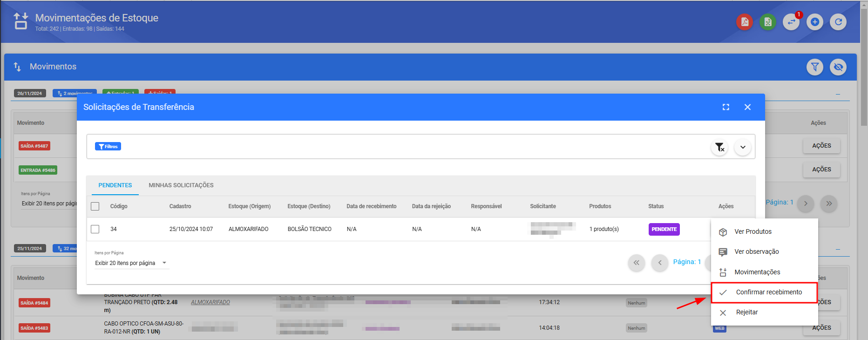
Task: Click the purple PENDENTE status badge
Action: click(664, 229)
